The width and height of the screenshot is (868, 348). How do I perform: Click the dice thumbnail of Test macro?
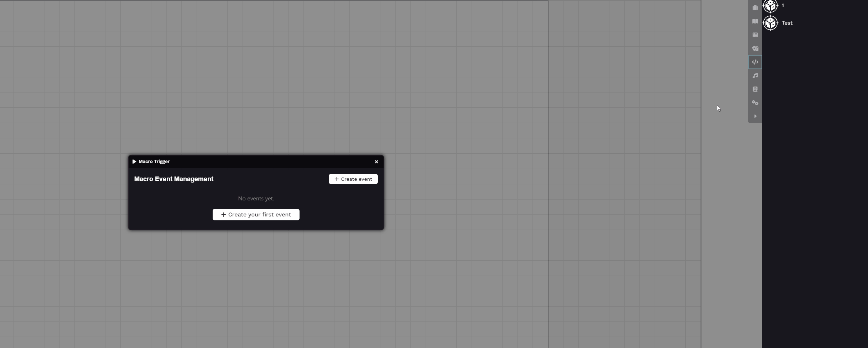pyautogui.click(x=770, y=23)
